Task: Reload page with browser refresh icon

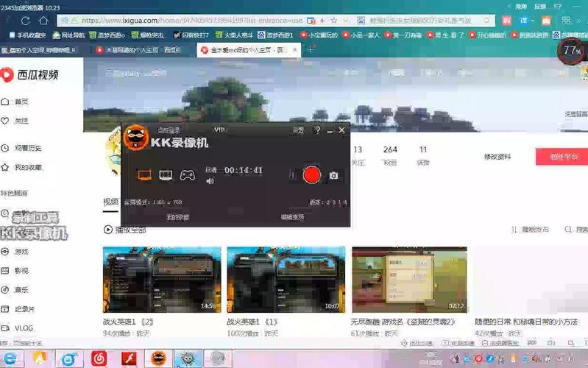Action: click(26, 21)
